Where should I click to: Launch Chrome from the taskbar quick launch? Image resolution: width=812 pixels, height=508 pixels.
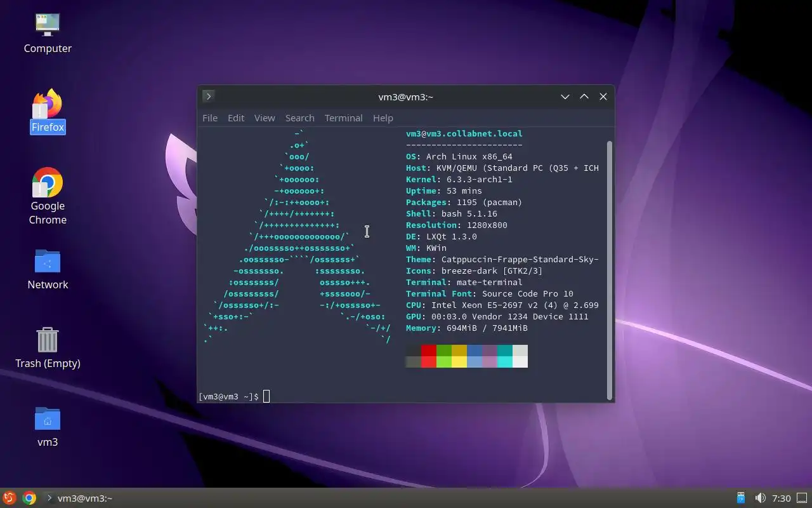click(29, 498)
